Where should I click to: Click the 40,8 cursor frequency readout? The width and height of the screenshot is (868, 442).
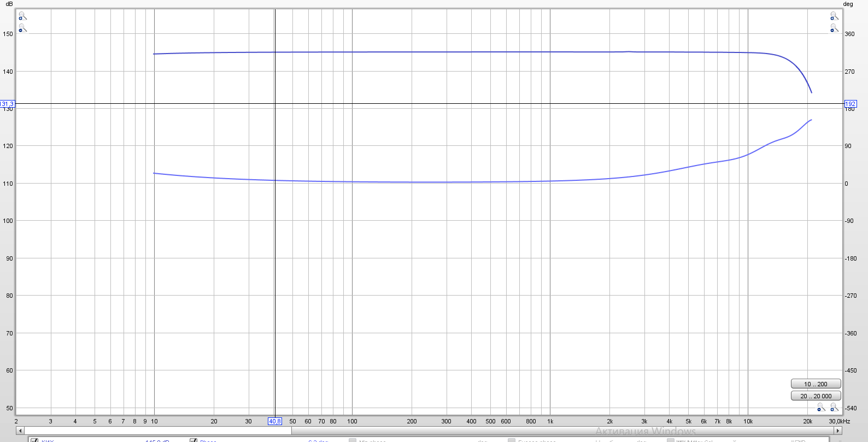coord(275,421)
